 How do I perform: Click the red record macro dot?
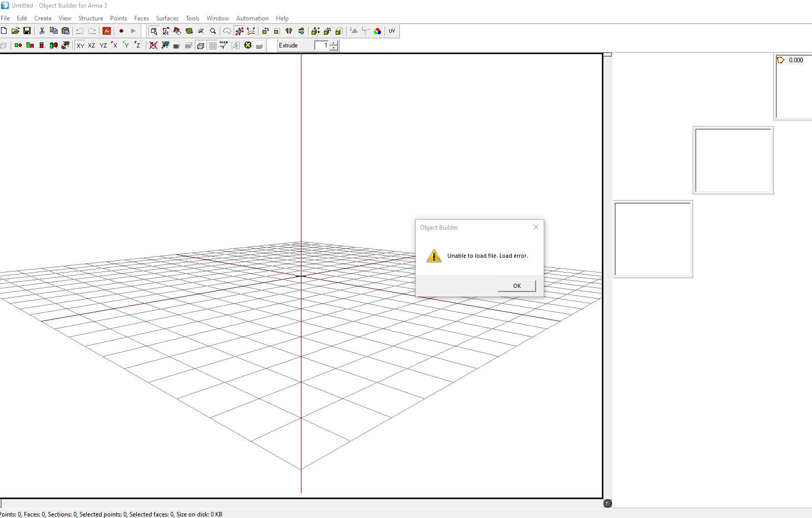click(121, 31)
